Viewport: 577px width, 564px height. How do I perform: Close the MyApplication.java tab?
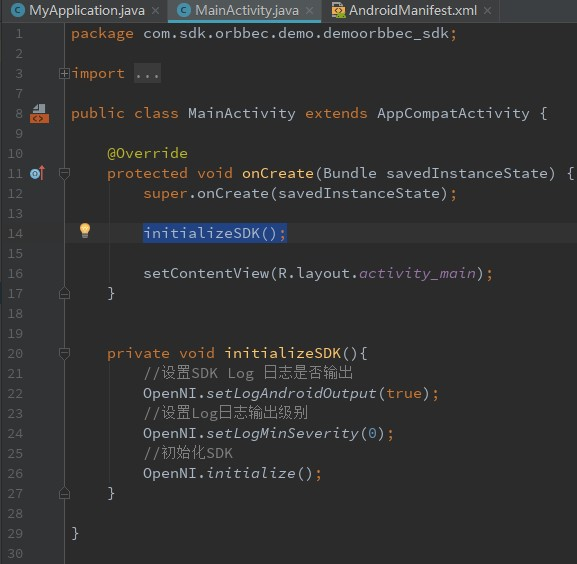[156, 11]
